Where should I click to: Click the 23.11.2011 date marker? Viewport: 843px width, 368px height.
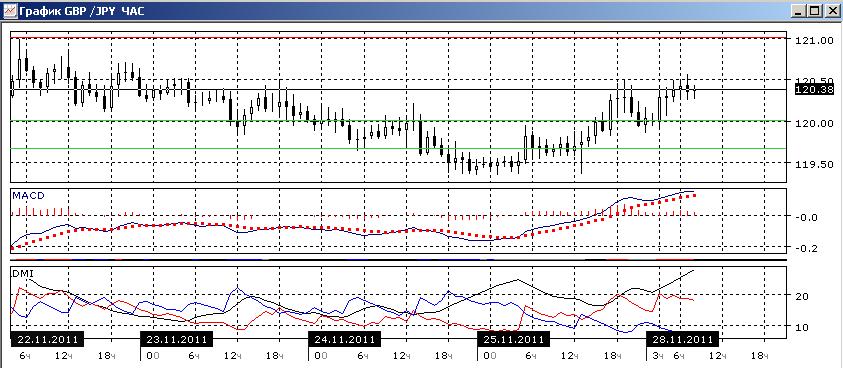tap(176, 339)
